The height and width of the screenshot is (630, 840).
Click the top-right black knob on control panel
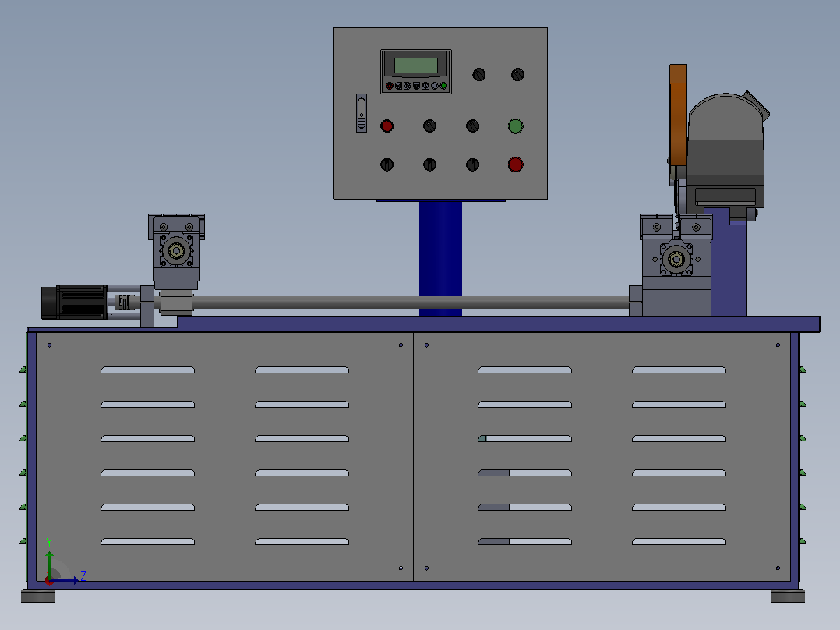[x=517, y=75]
